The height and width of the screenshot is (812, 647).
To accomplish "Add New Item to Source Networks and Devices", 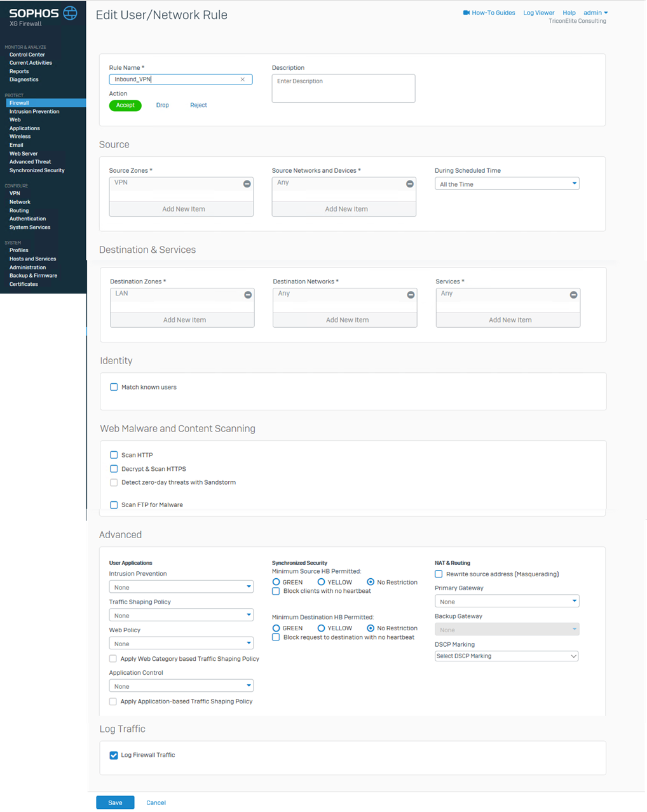I will click(344, 209).
